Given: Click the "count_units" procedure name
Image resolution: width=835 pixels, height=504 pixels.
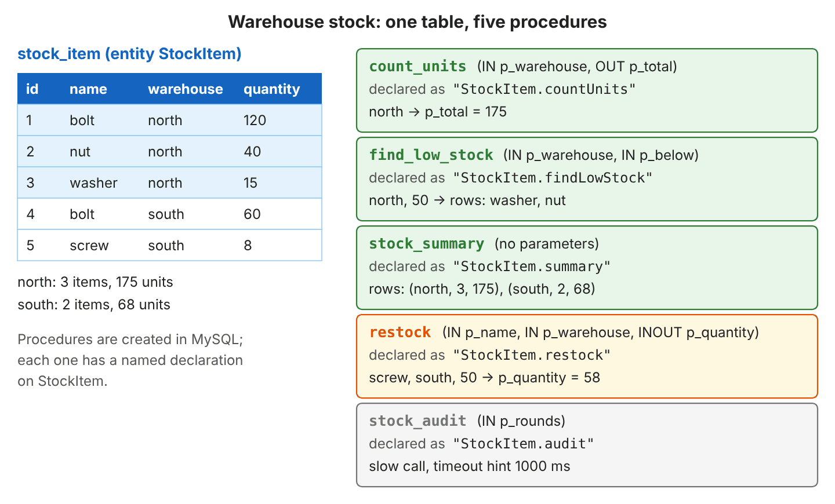Looking at the screenshot, I should click(418, 67).
